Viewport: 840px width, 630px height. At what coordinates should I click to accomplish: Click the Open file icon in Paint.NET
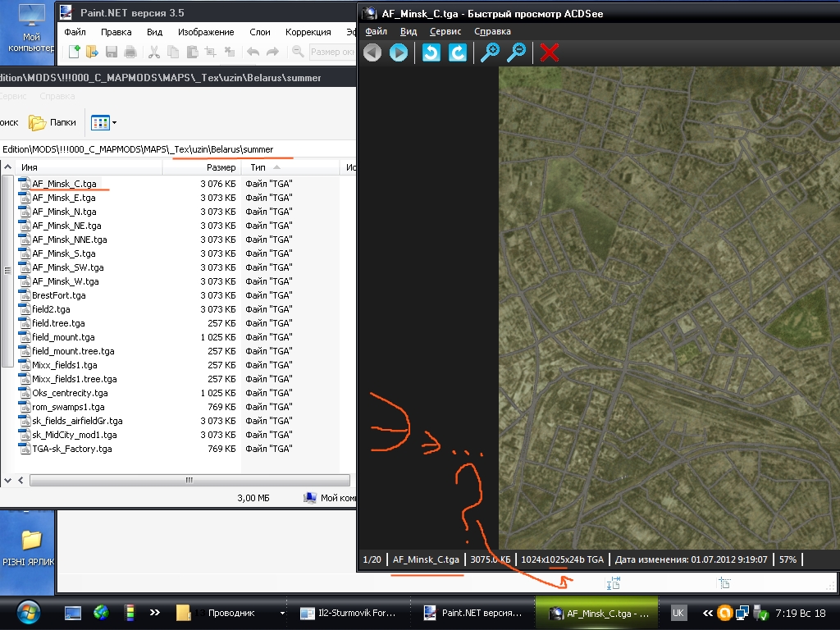pos(92,52)
